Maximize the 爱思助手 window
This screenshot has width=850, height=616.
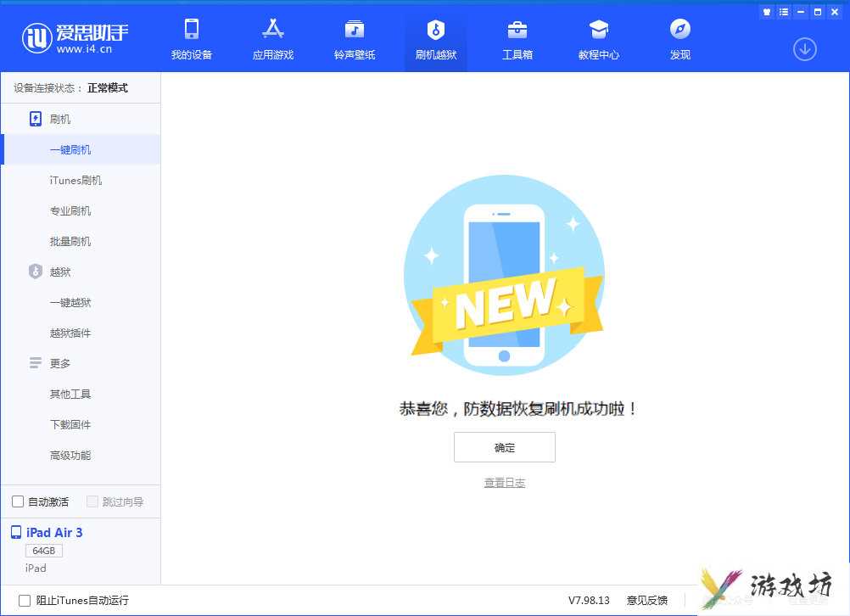818,11
